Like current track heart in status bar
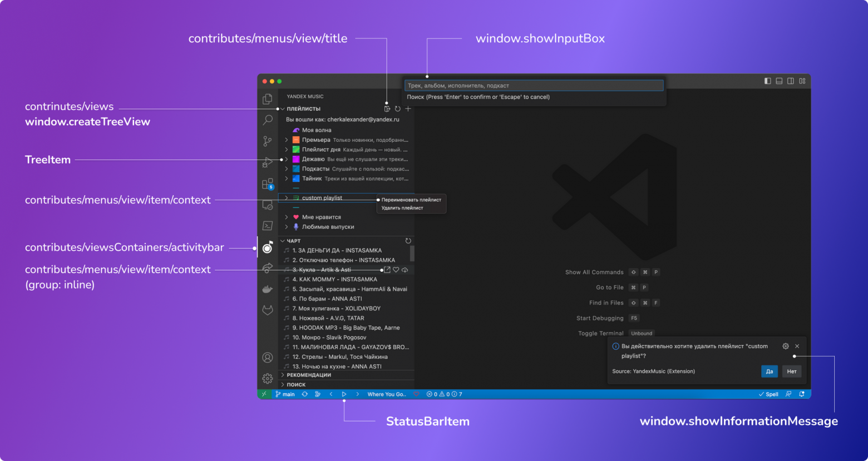868x461 pixels. pos(416,394)
